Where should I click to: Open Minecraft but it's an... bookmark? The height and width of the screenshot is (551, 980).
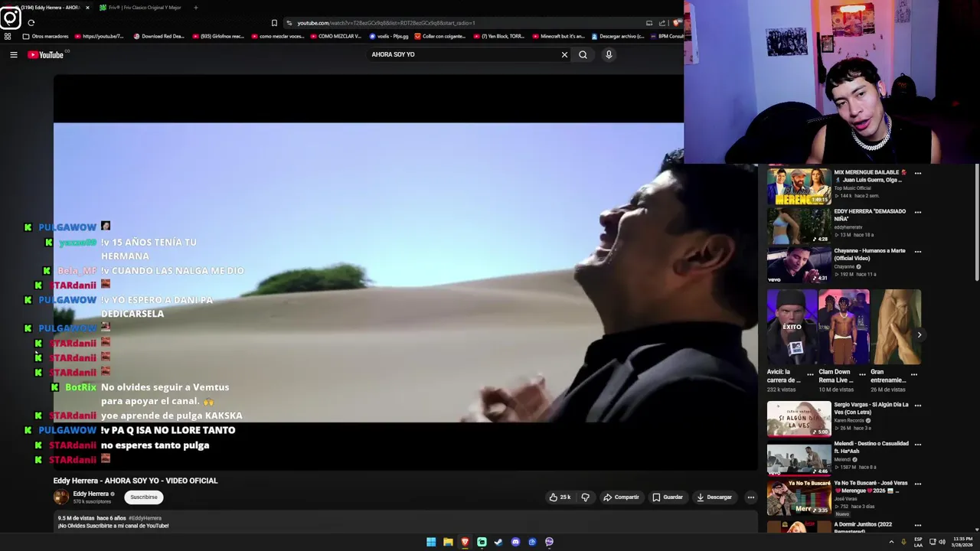pos(557,36)
